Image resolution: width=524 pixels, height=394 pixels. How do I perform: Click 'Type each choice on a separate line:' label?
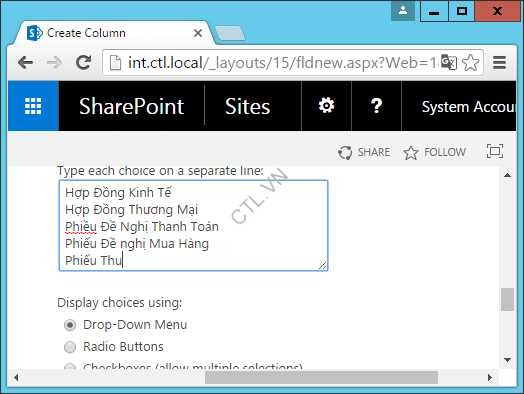(160, 171)
